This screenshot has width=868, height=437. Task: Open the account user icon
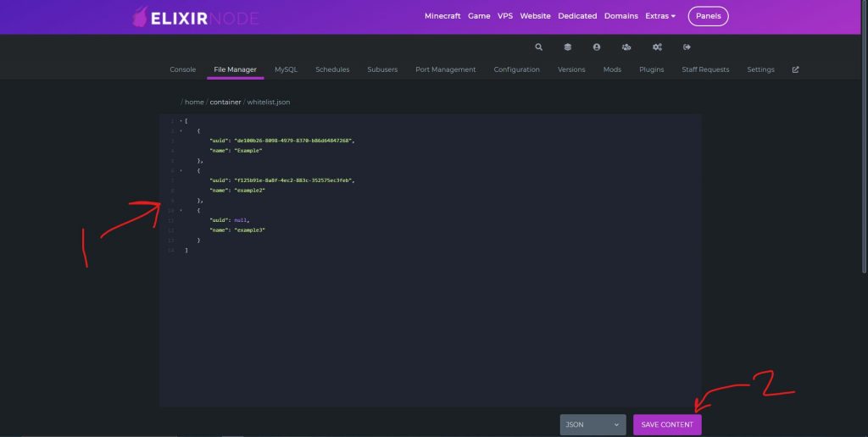[596, 47]
